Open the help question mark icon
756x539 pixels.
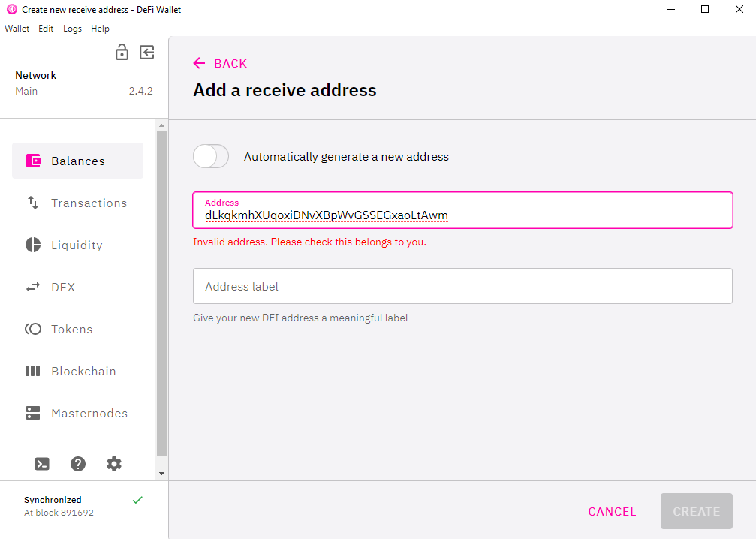pos(78,464)
